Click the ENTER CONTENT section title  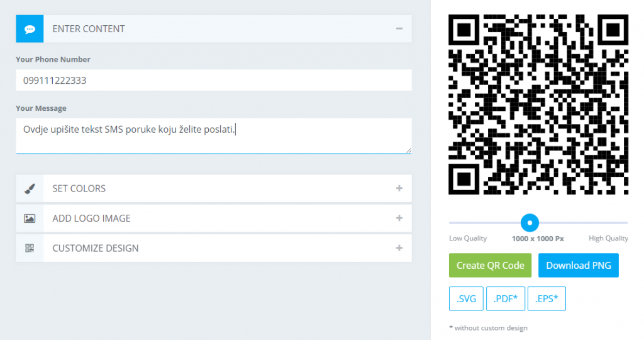pos(89,29)
